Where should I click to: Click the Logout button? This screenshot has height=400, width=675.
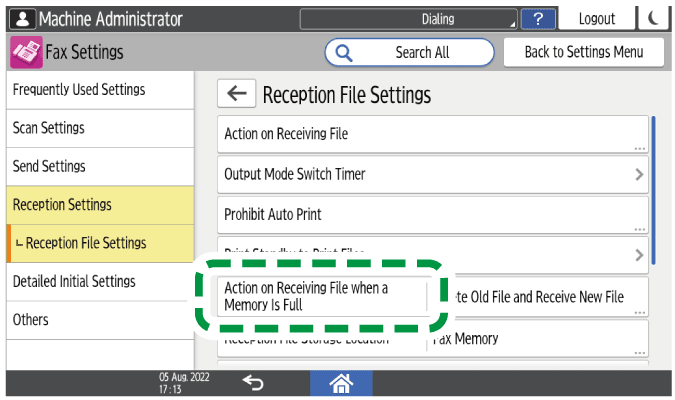pyautogui.click(x=596, y=19)
